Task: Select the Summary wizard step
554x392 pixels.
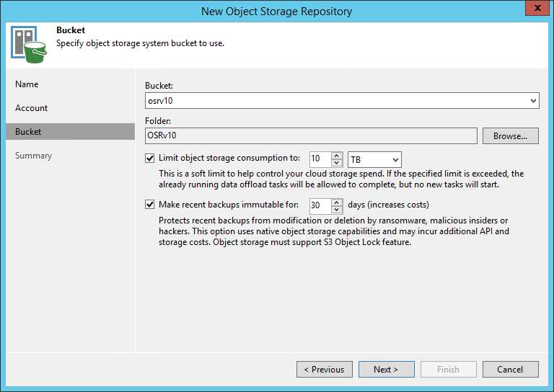Action: (x=33, y=156)
